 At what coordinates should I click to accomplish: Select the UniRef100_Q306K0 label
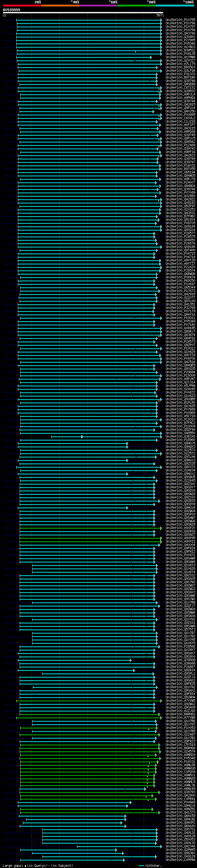coord(180,37)
